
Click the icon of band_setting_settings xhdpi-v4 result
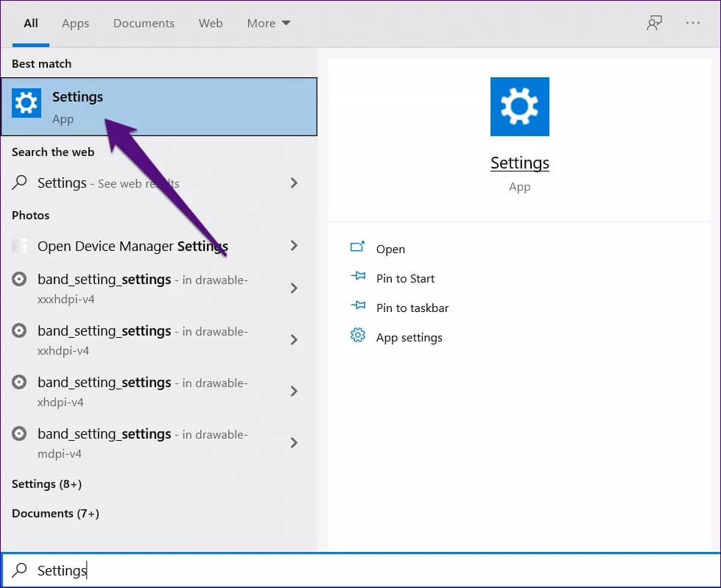(19, 382)
